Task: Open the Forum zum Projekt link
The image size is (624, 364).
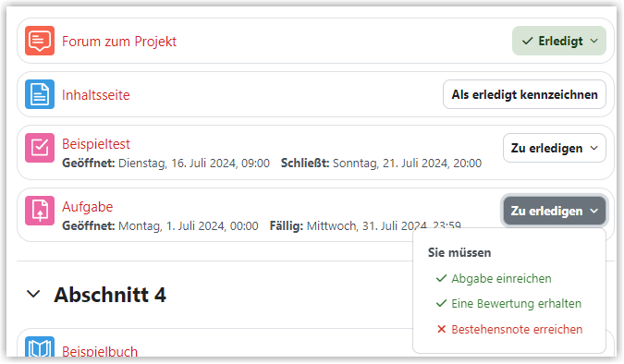Action: pyautogui.click(x=119, y=41)
